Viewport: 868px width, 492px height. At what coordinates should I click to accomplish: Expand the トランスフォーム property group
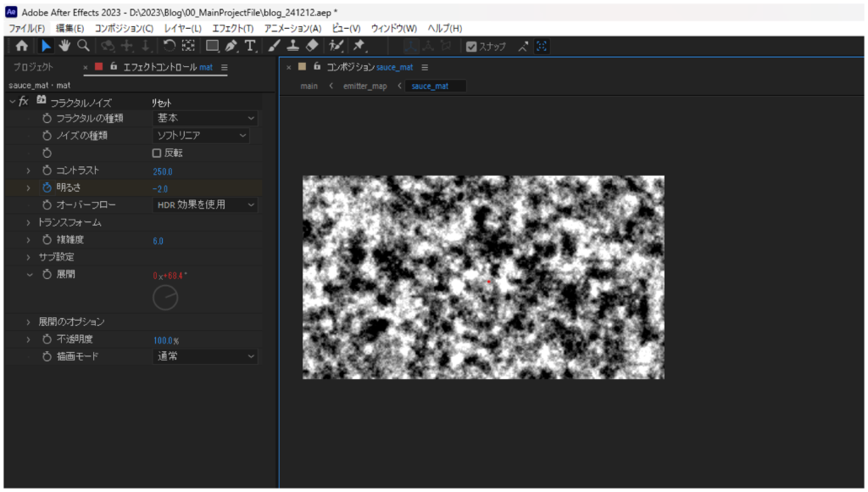point(30,222)
